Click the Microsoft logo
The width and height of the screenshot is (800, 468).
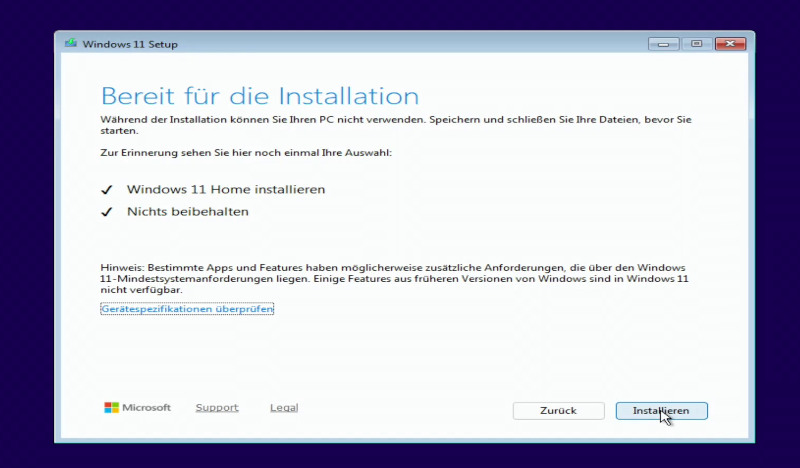click(137, 407)
